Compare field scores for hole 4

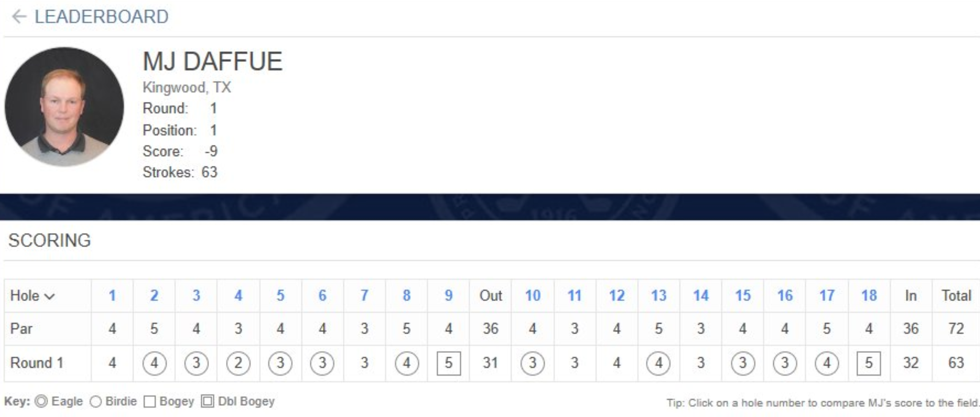238,296
